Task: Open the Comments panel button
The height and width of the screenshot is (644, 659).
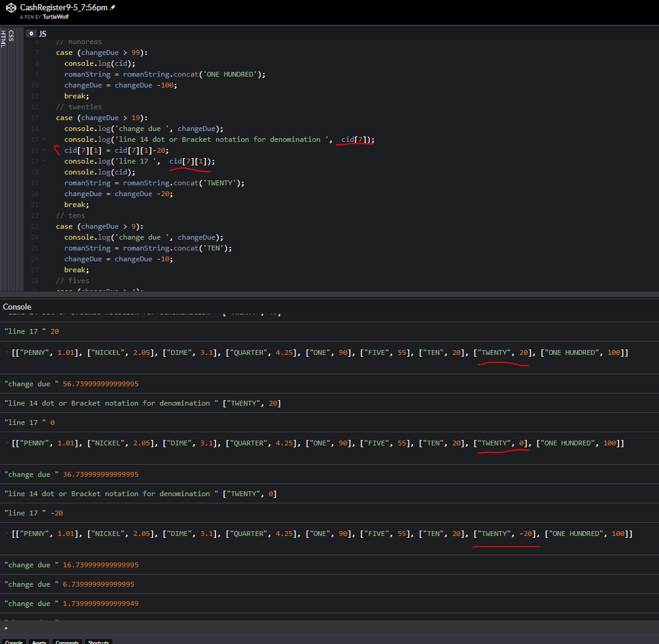Action: click(x=67, y=642)
